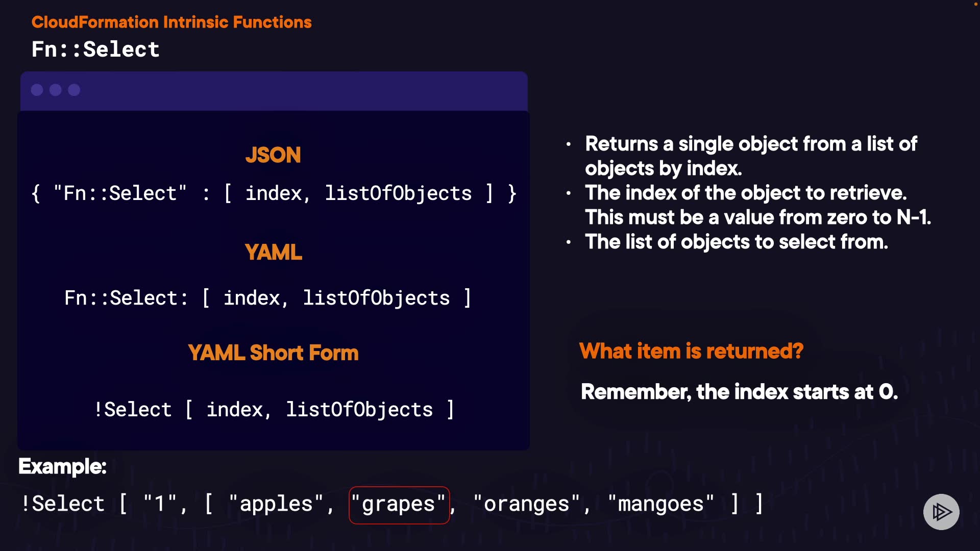Viewport: 980px width, 551px height.
Task: Select the orange "JSON" label
Action: [273, 155]
